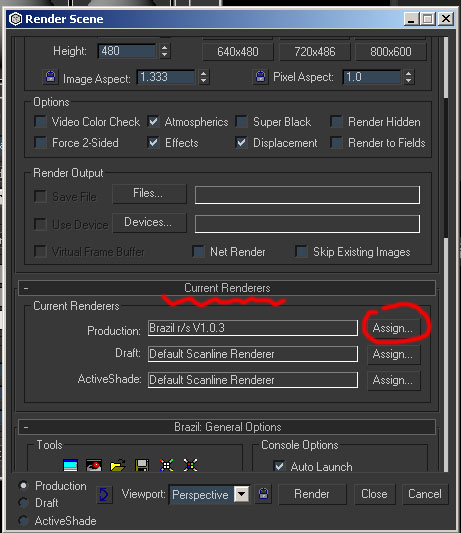Toggle the Image Aspect lock icon
Screen dimensions: 461x533
pyautogui.click(x=51, y=77)
